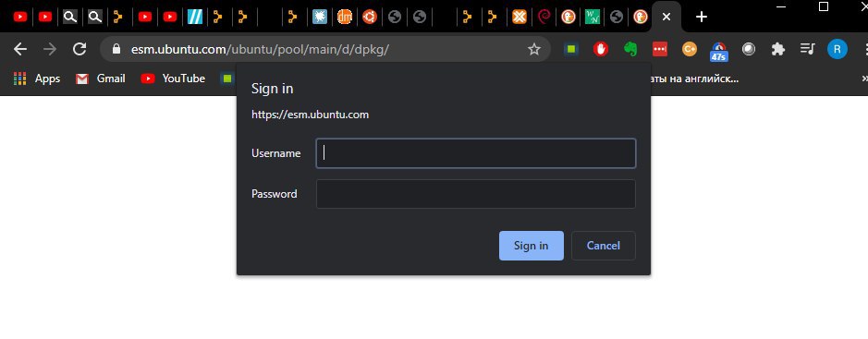Image resolution: width=868 pixels, height=339 pixels.
Task: Focus the Username field
Action: (x=475, y=153)
